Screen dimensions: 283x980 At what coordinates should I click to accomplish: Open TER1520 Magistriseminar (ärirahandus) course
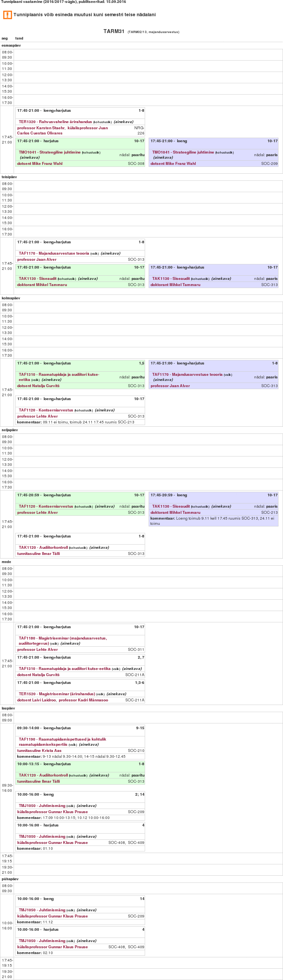coord(57,694)
